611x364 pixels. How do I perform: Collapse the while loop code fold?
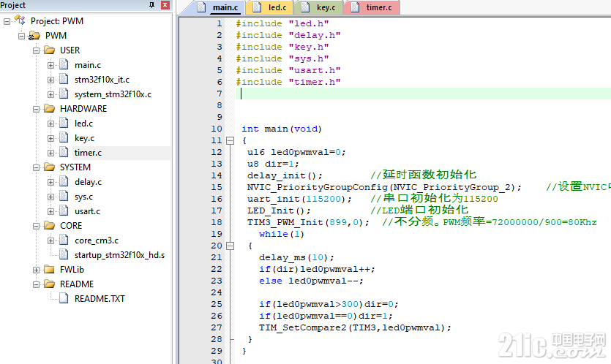tap(230, 246)
